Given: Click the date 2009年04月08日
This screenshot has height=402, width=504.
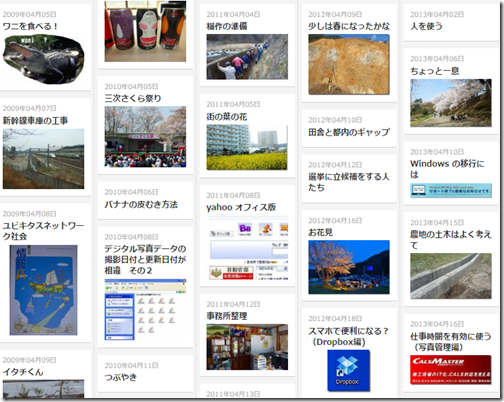Looking at the screenshot, I should click(29, 214).
